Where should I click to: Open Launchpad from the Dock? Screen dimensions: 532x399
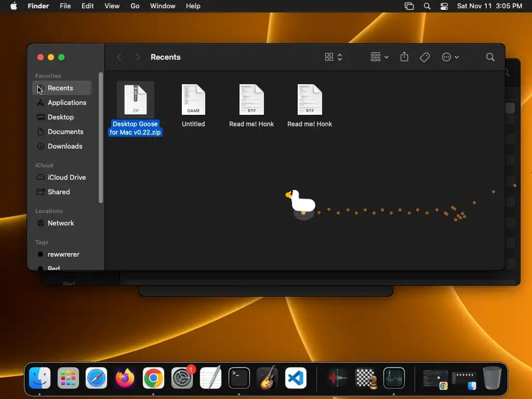coord(68,378)
